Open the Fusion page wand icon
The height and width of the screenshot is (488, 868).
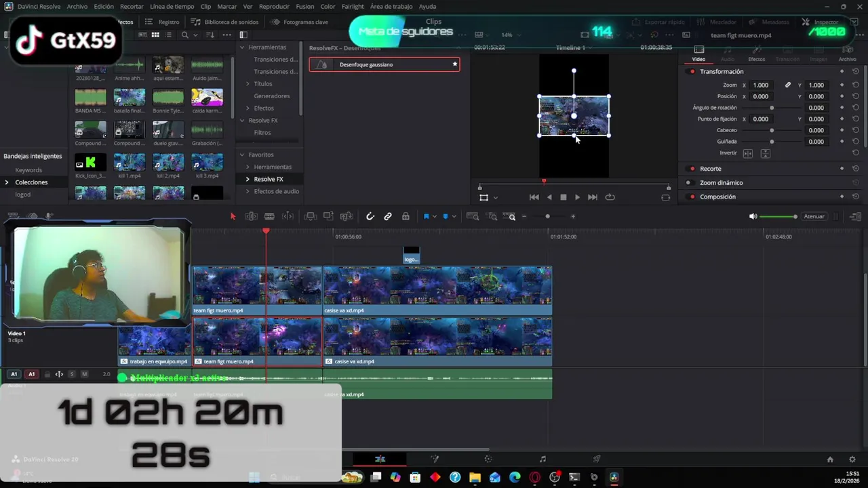pos(435,459)
